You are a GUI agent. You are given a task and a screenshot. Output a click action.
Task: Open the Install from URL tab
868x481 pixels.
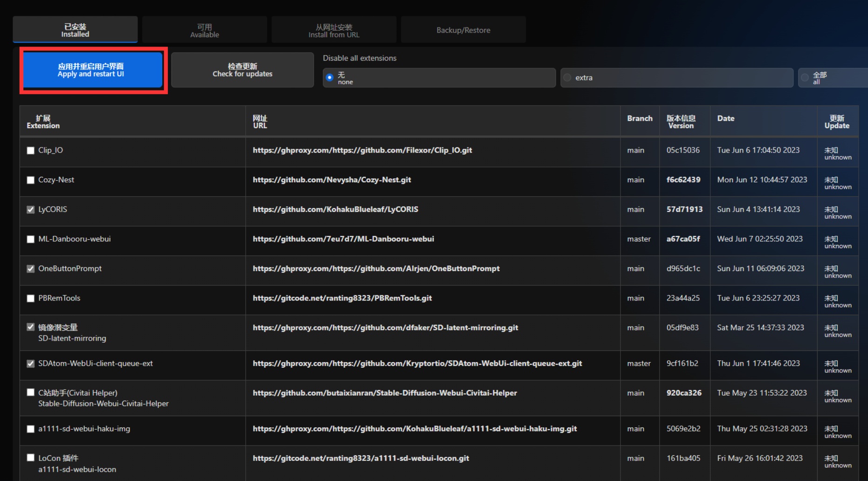(334, 30)
